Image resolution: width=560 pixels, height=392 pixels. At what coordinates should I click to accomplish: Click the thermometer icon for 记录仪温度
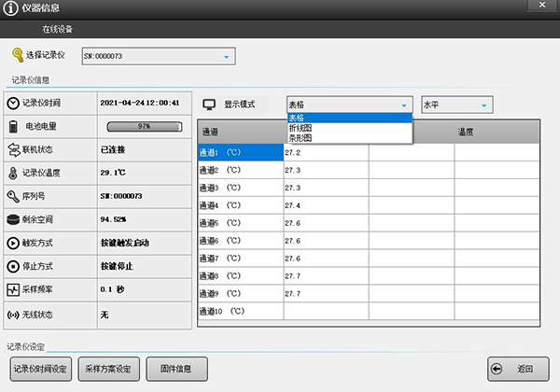pyautogui.click(x=13, y=174)
